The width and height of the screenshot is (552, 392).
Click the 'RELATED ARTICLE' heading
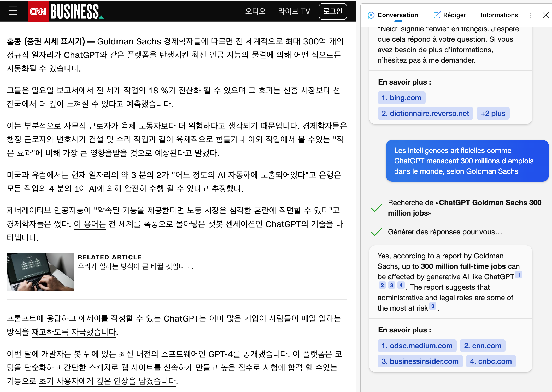coord(110,257)
